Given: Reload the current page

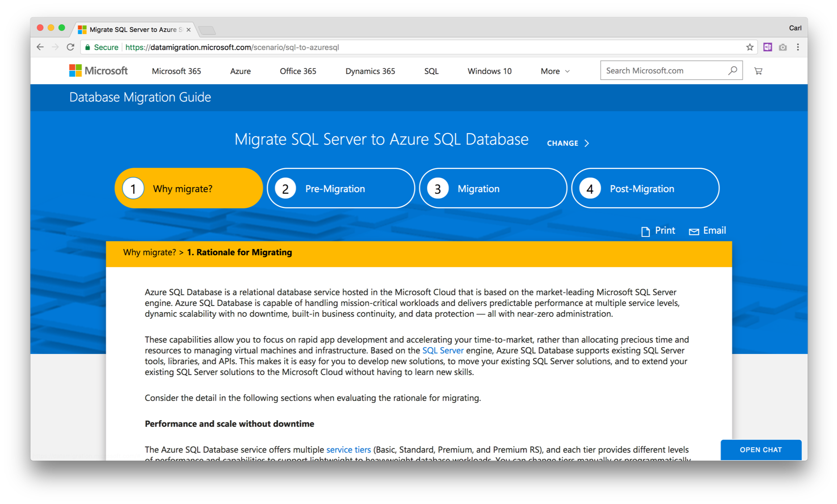Looking at the screenshot, I should [x=70, y=47].
